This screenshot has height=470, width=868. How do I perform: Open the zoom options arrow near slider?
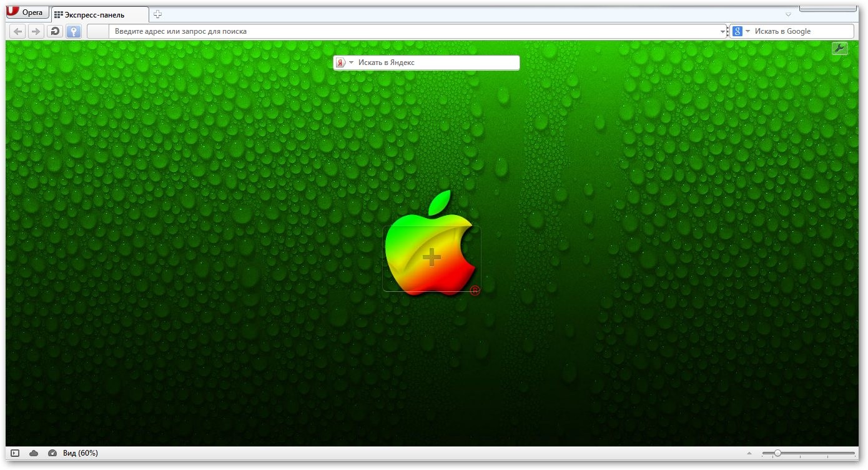749,453
